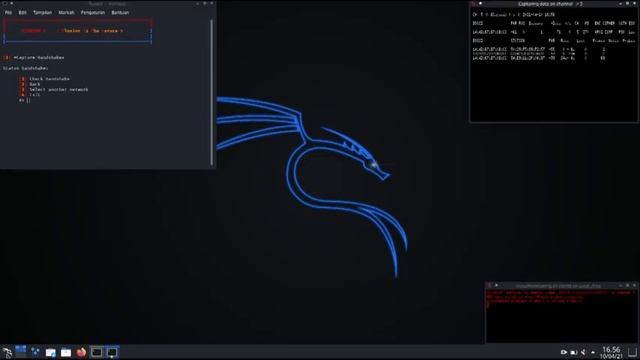The width and height of the screenshot is (640, 360).
Task: Click 'Check handshake' option in the terminal
Action: (x=49, y=79)
